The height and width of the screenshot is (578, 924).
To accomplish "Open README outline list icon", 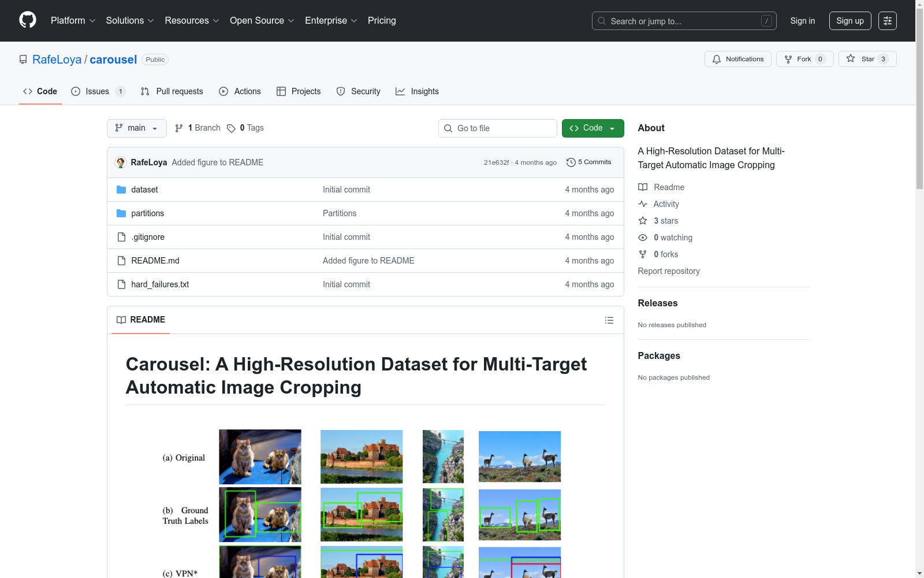I will tap(609, 320).
